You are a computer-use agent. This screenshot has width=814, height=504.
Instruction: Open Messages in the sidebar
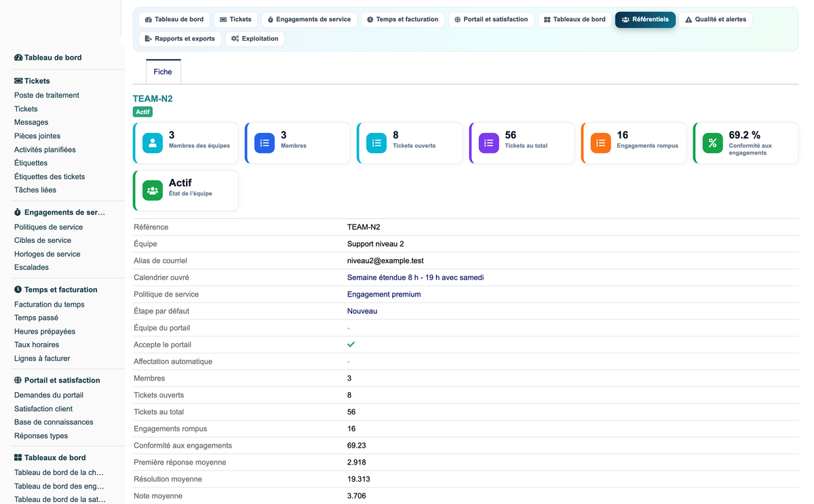[x=31, y=123]
